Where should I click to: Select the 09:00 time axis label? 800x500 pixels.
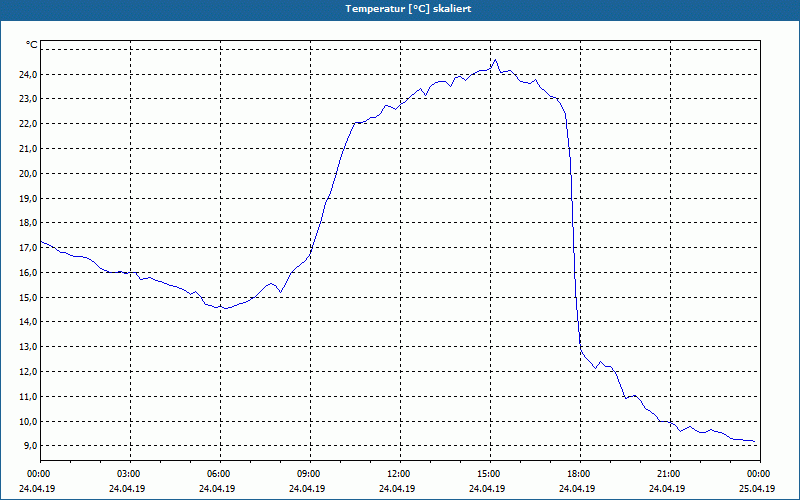tap(310, 474)
